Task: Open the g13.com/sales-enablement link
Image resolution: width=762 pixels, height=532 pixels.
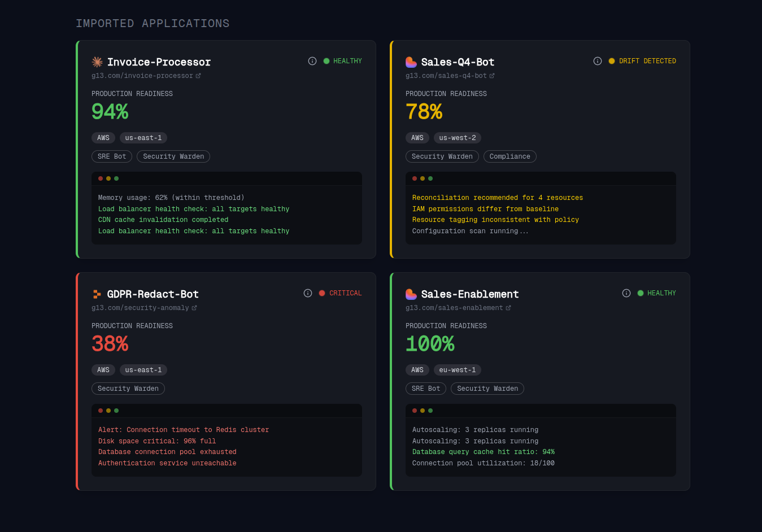Action: tap(455, 308)
